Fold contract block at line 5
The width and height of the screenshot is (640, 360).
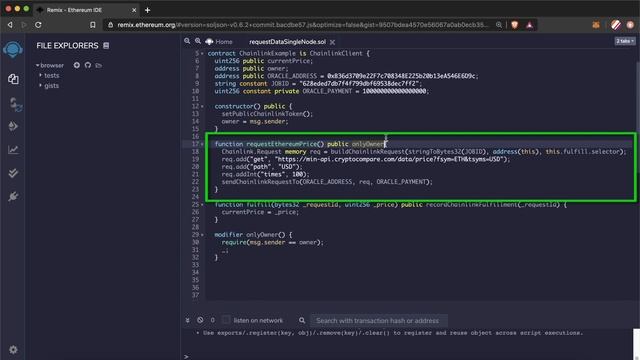point(202,53)
